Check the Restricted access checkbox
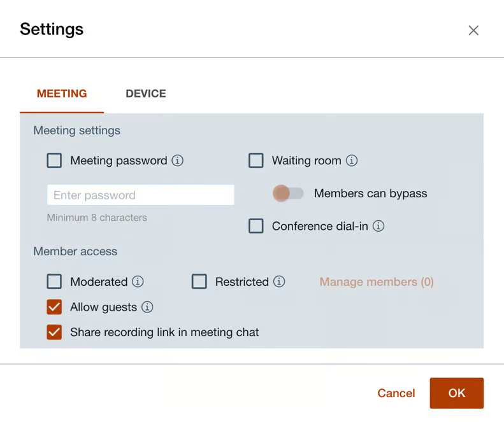Image resolution: width=504 pixels, height=422 pixels. (x=199, y=281)
